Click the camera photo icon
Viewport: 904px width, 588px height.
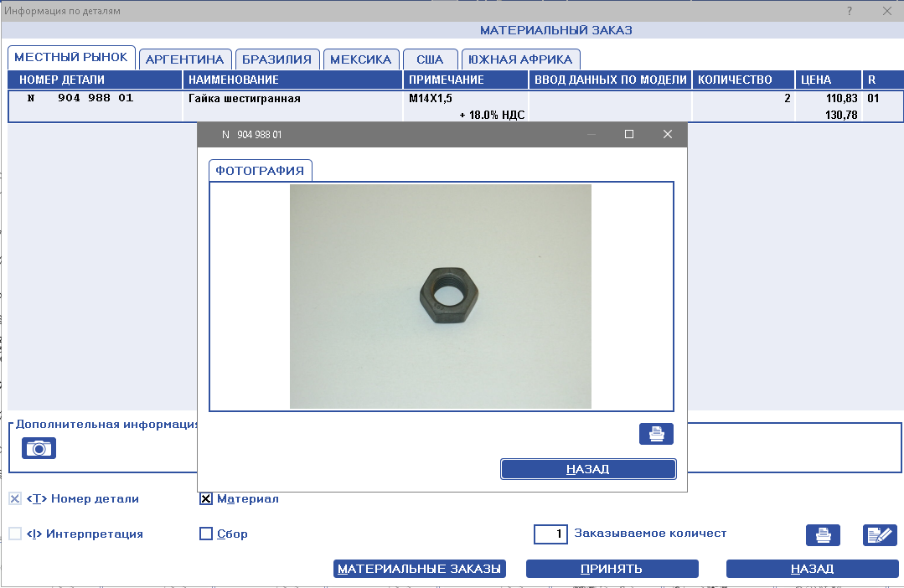click(x=39, y=448)
